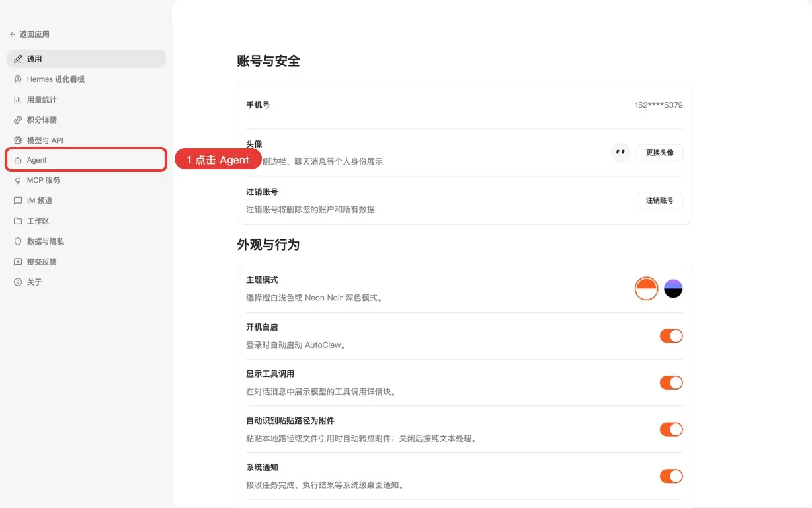Click text 注销账号将删除您的账户和所有数据
The width and height of the screenshot is (812, 508).
point(311,210)
